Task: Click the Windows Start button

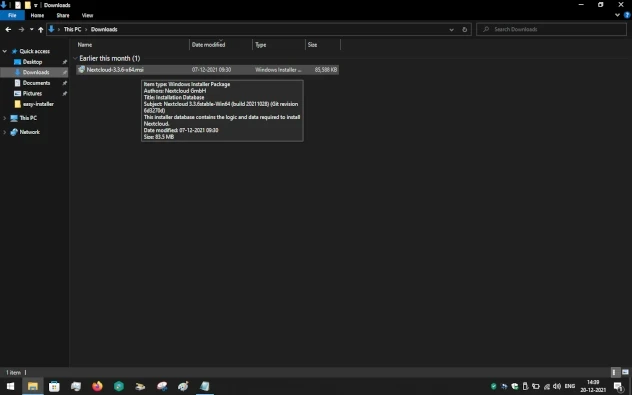Action: click(10, 386)
